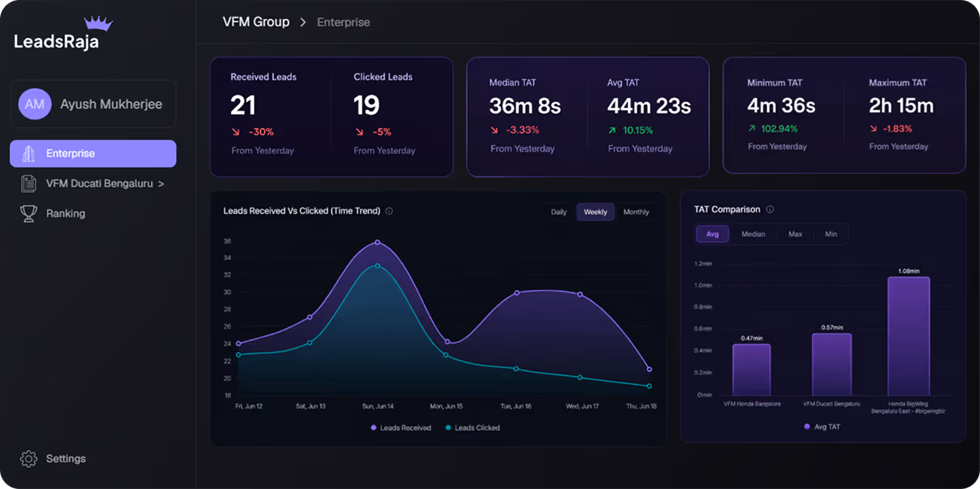Click the red down arrow under Median TAT
Viewport: 980px width, 489px height.
[x=495, y=130]
